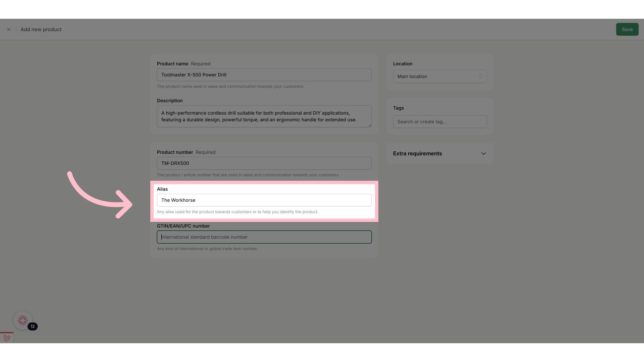The image size is (644, 362).
Task: Click the 'Add new product' title text
Action: pos(41,29)
